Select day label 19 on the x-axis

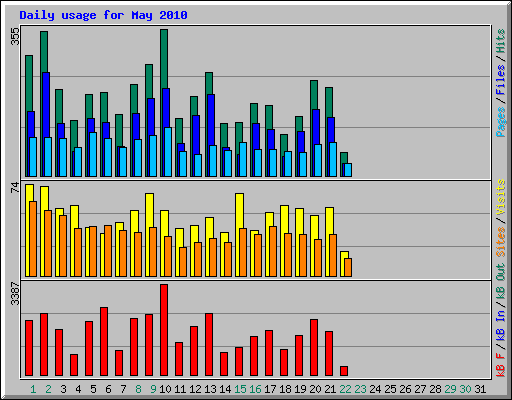pos(300,389)
